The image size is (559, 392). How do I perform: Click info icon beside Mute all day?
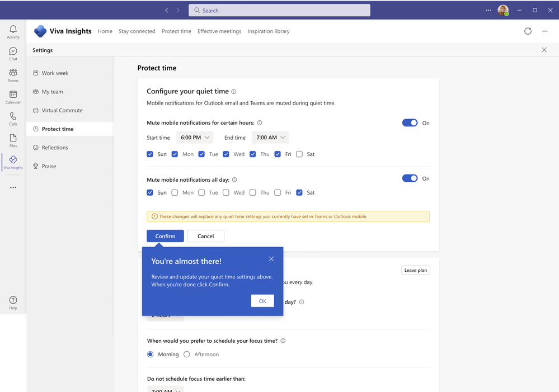click(x=234, y=180)
